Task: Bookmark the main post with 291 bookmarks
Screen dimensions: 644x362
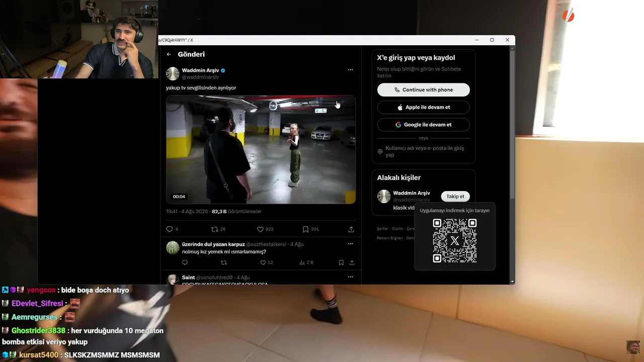Action: pos(305,229)
